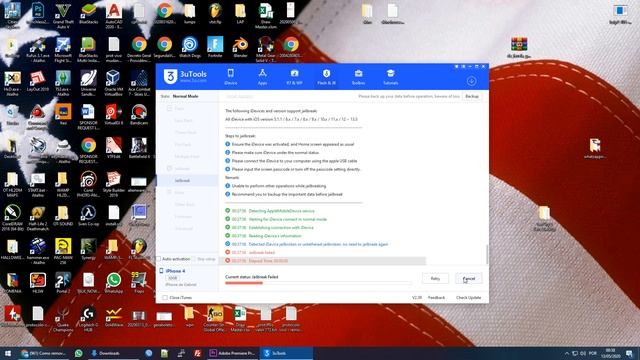
Task: Open AutoCAD 2020 desktop icon
Action: click(x=114, y=16)
